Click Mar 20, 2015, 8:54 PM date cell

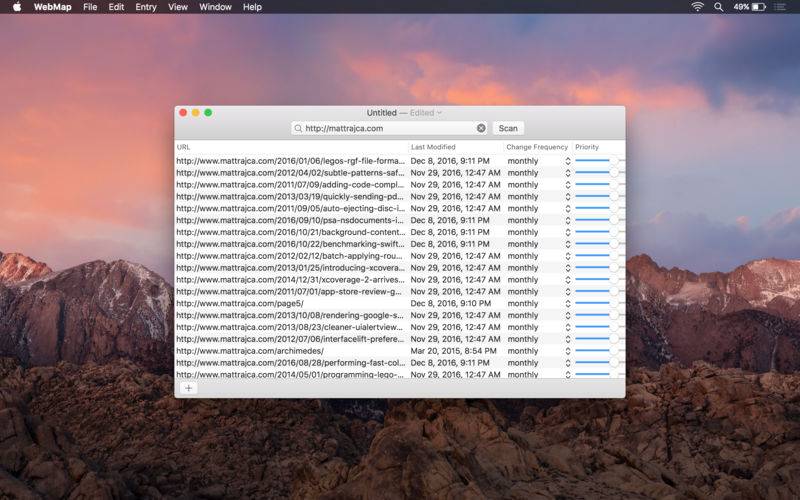click(x=454, y=351)
